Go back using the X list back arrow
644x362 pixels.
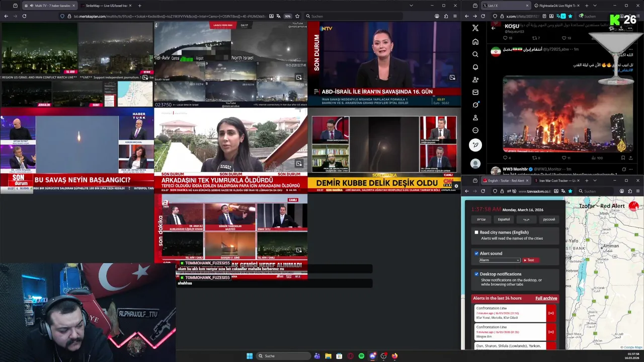tap(493, 28)
